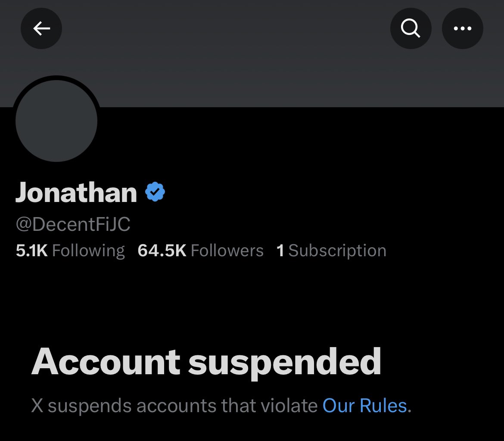Select the @DecentFiJC handle text
The height and width of the screenshot is (441, 504).
click(x=73, y=224)
